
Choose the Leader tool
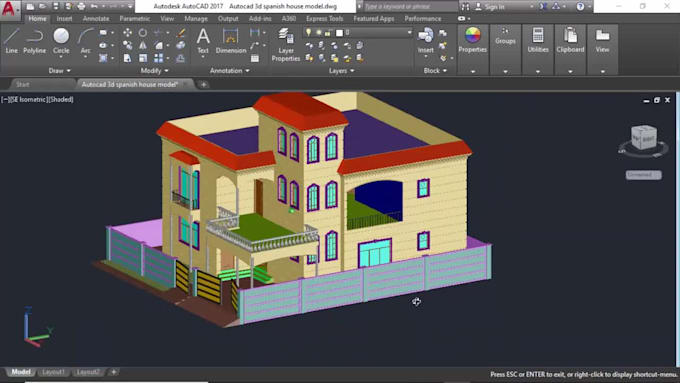(x=255, y=45)
